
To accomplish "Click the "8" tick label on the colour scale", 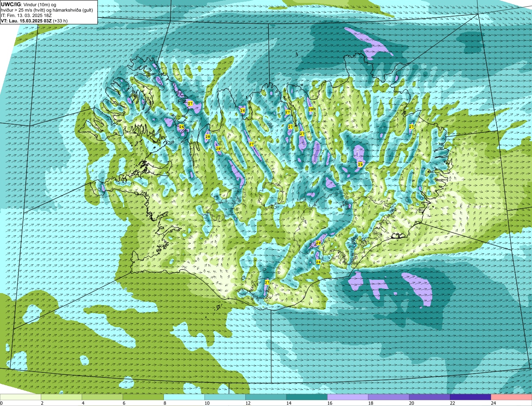I will pos(165,403).
